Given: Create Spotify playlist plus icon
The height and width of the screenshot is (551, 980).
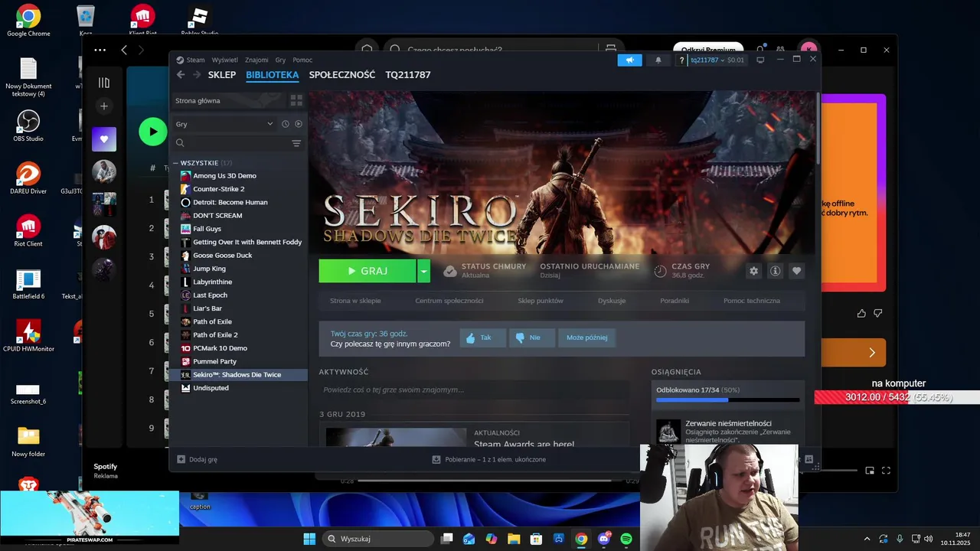Looking at the screenshot, I should click(104, 106).
